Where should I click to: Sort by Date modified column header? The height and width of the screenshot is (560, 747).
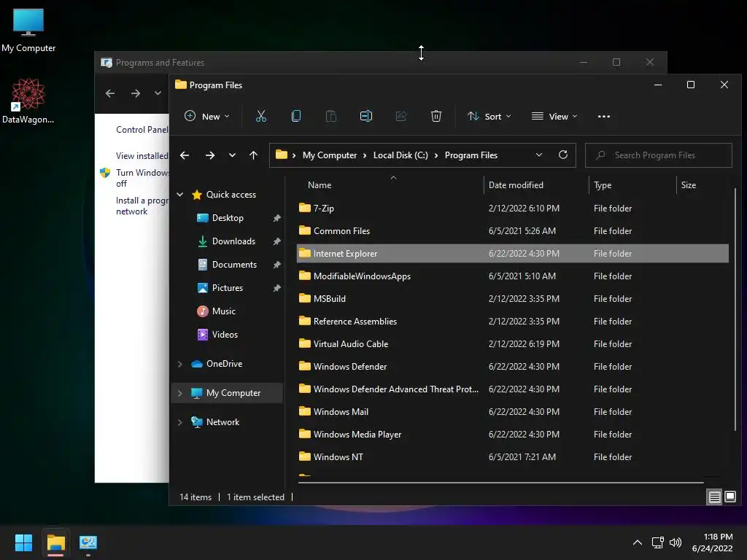tap(516, 184)
